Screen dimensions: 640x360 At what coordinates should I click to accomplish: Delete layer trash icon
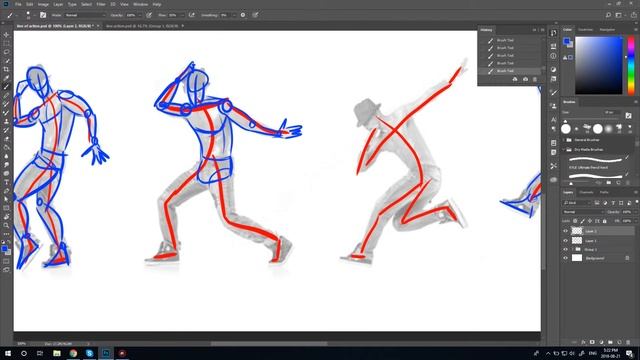628,342
